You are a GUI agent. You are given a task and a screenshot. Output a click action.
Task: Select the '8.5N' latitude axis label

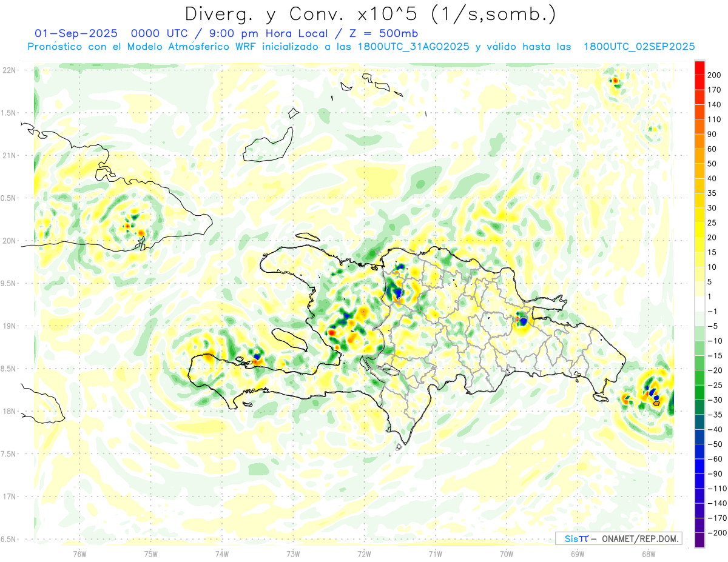[x=9, y=369]
